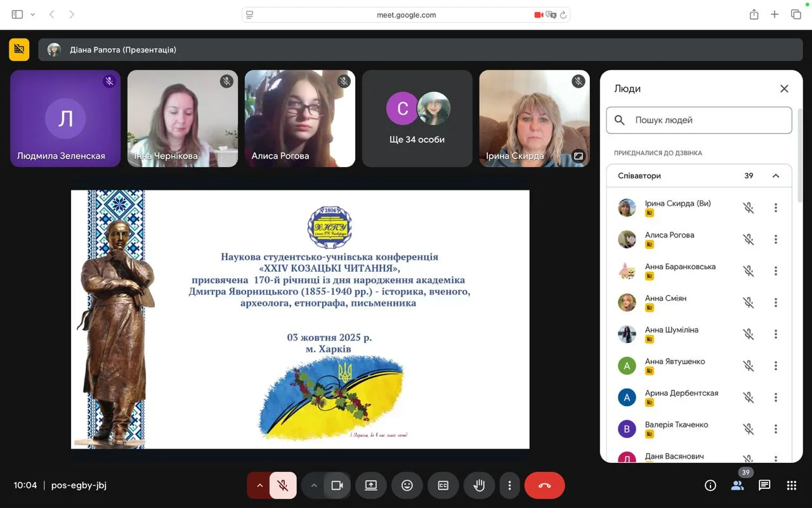Expand video settings arrow beside camera
The height and width of the screenshot is (508, 812).
[313, 486]
